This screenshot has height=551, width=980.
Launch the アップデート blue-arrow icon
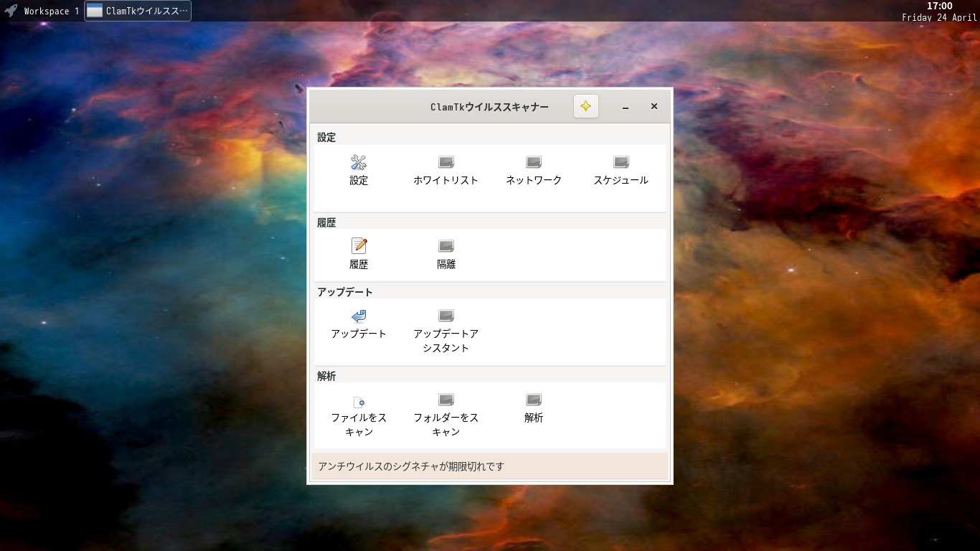tap(359, 316)
